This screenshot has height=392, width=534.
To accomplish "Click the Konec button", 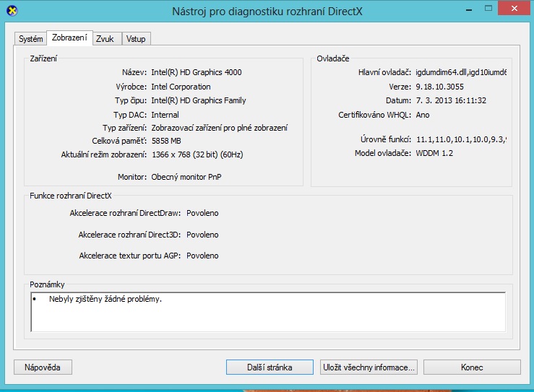I will tap(472, 367).
